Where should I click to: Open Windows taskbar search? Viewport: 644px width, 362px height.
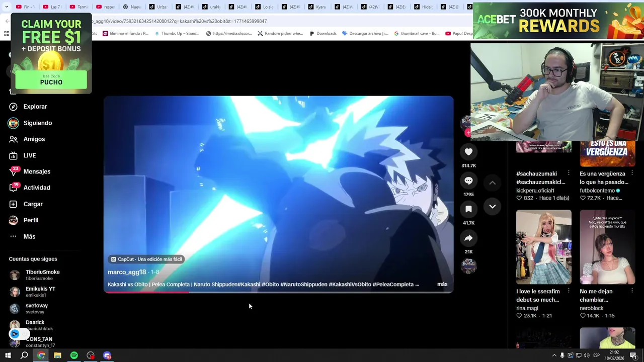(24, 355)
